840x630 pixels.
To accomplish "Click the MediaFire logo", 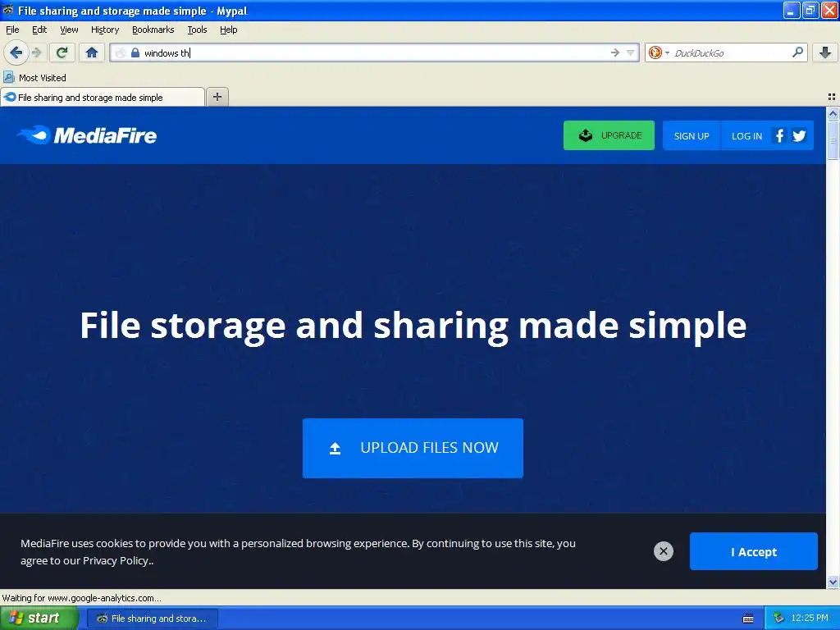I will pyautogui.click(x=87, y=135).
